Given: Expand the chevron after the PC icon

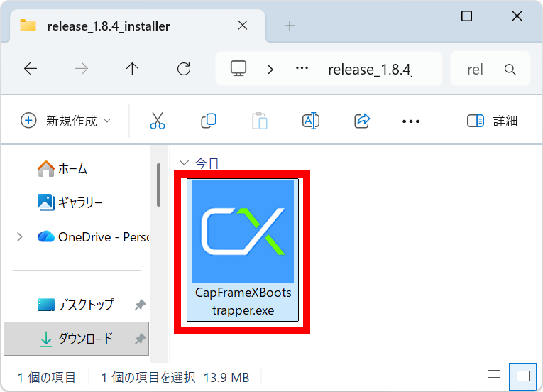Looking at the screenshot, I should pos(270,70).
